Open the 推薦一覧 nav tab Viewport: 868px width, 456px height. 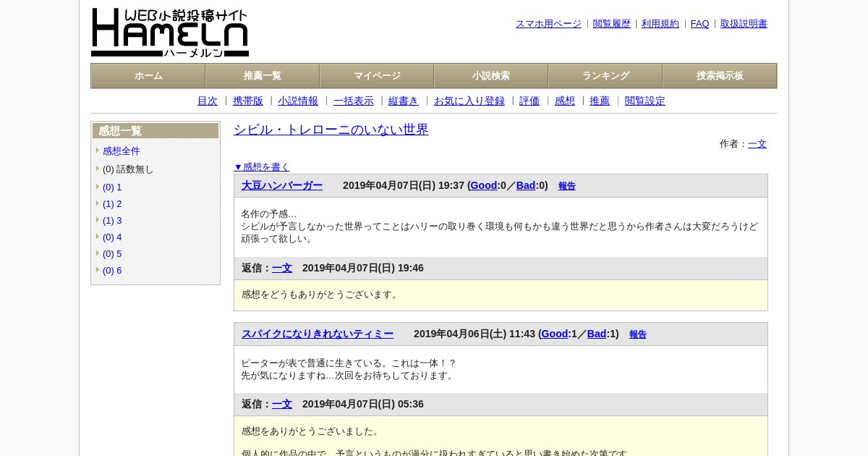pyautogui.click(x=263, y=76)
